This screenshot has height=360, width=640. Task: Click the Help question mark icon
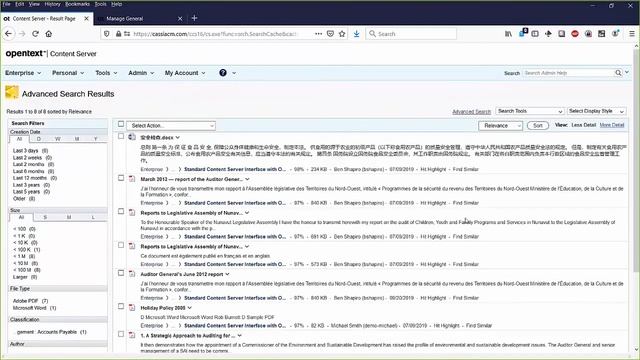coord(223,73)
